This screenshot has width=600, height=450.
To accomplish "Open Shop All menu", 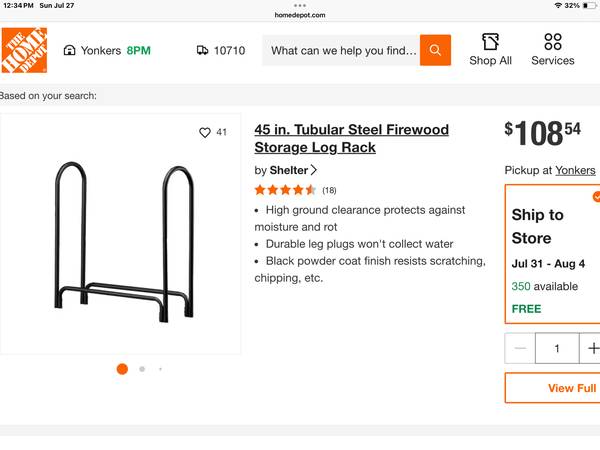I will coord(490,49).
